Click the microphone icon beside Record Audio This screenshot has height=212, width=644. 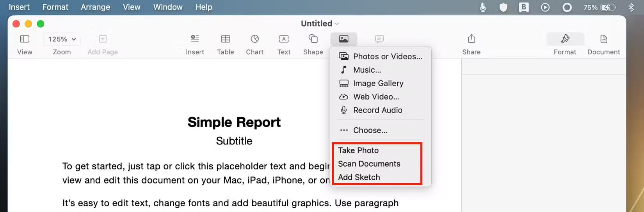pyautogui.click(x=344, y=110)
